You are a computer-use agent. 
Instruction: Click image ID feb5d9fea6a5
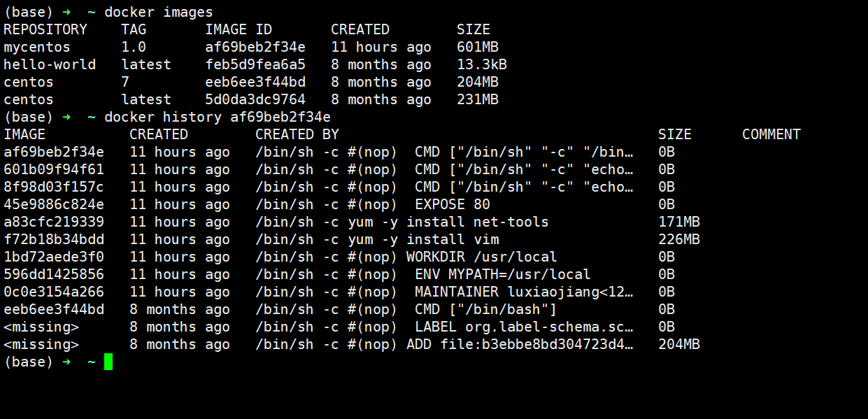[x=255, y=64]
